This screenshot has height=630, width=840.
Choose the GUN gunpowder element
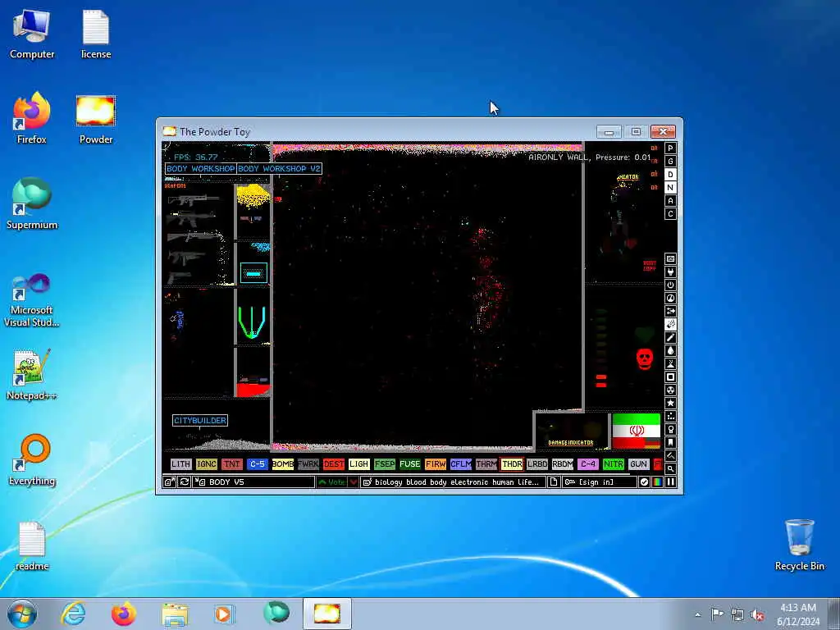(638, 464)
